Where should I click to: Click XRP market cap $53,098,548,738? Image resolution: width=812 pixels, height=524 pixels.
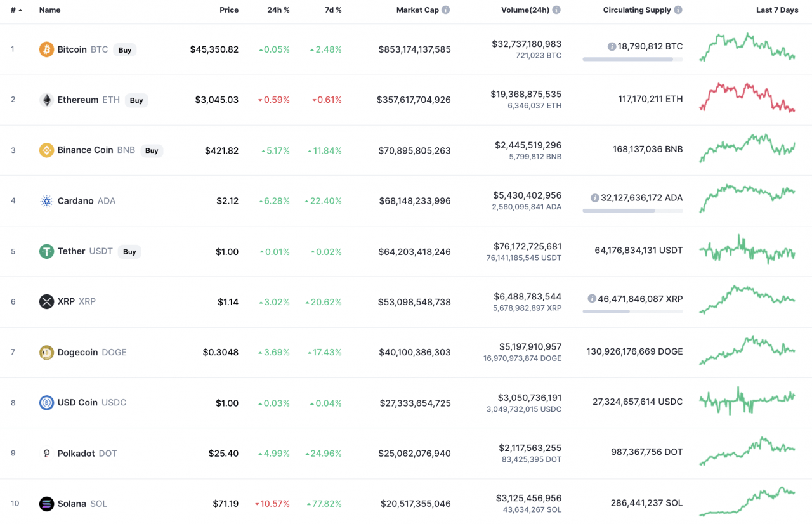(415, 302)
